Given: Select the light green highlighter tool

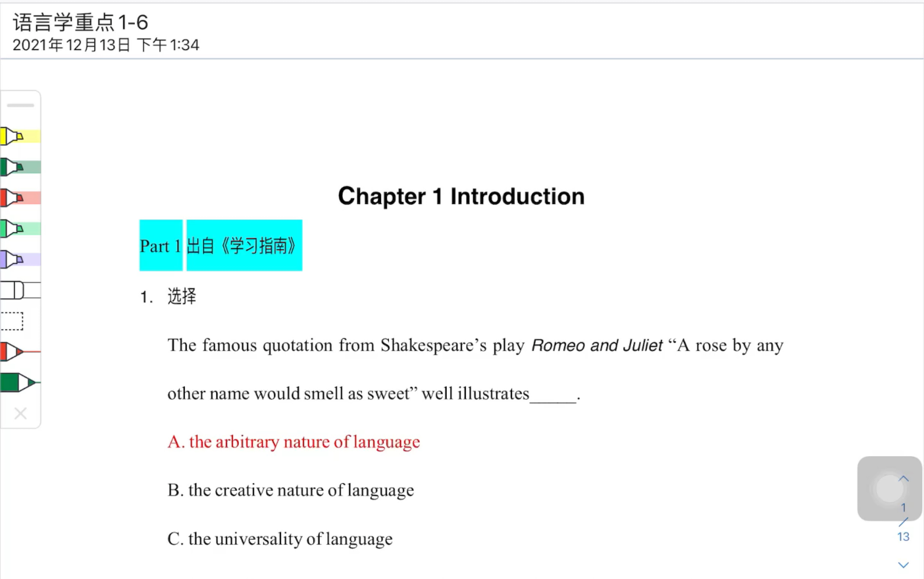Looking at the screenshot, I should coord(20,229).
